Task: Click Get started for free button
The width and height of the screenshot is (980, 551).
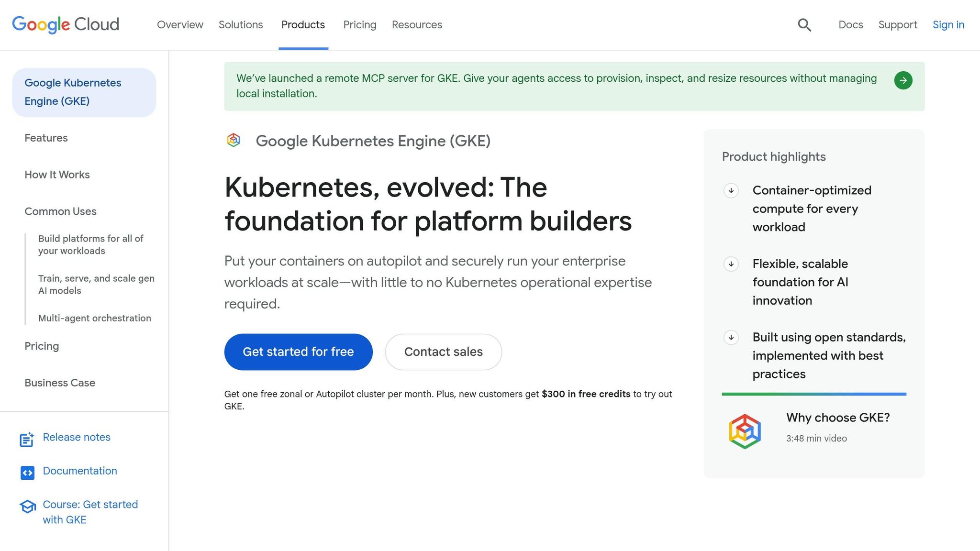Action: click(298, 352)
